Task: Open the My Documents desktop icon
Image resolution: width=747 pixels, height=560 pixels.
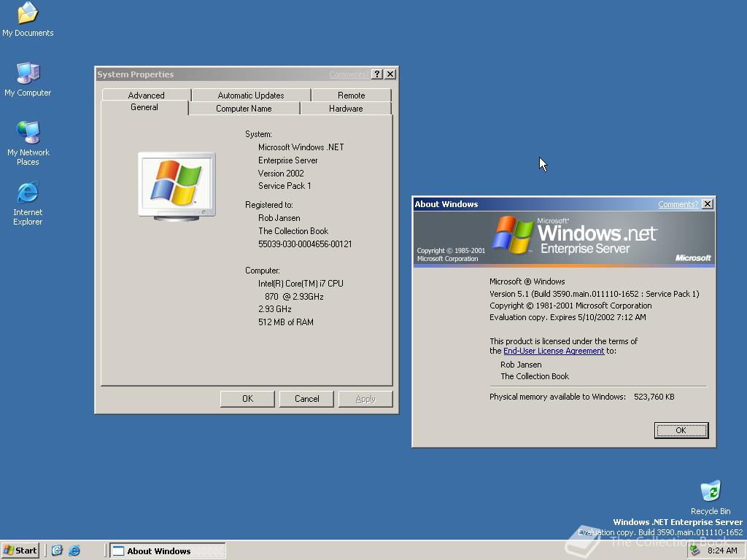Action: 28,19
